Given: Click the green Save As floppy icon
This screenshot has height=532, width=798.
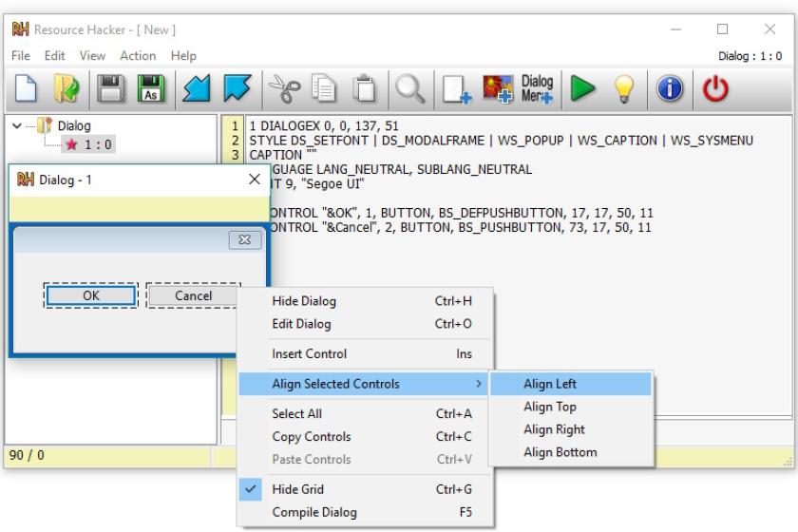Looking at the screenshot, I should (151, 88).
